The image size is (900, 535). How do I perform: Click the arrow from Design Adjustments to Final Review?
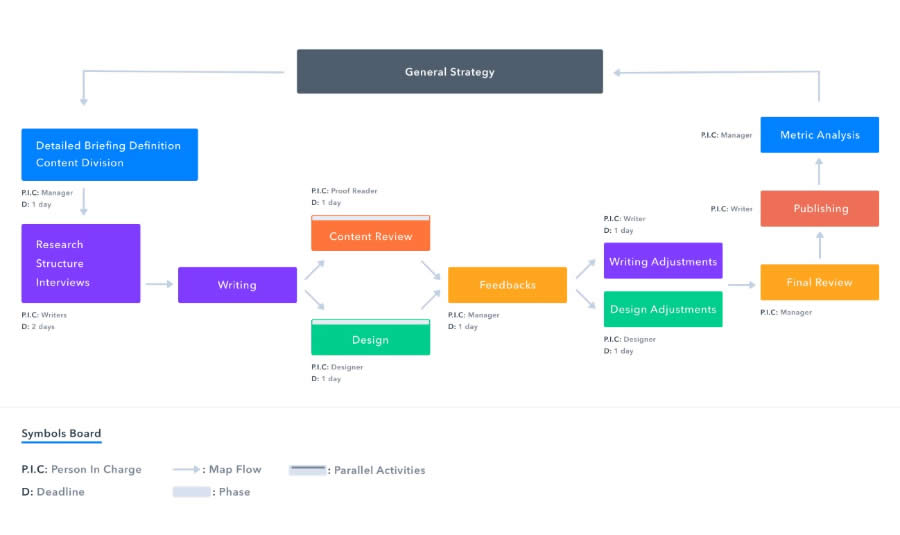click(741, 284)
